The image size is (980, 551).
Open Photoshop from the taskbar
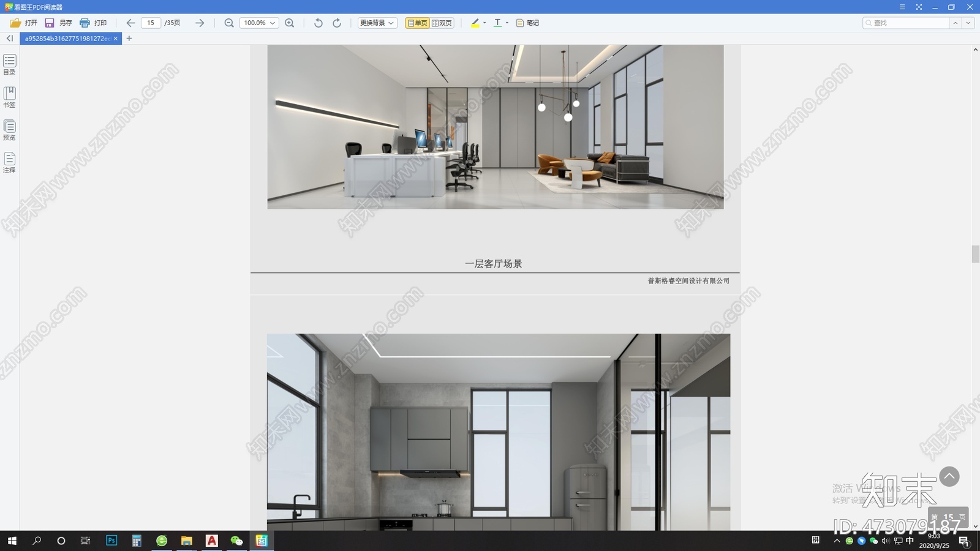[x=111, y=541]
